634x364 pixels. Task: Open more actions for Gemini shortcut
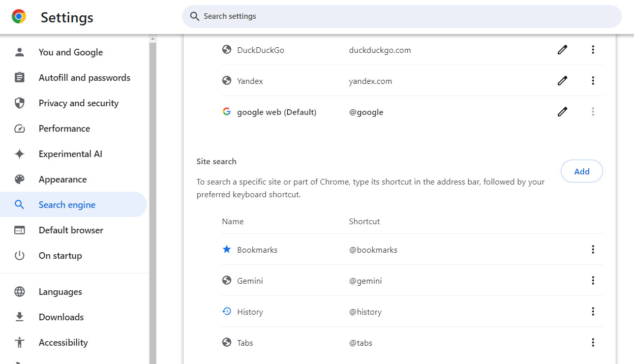[593, 281]
